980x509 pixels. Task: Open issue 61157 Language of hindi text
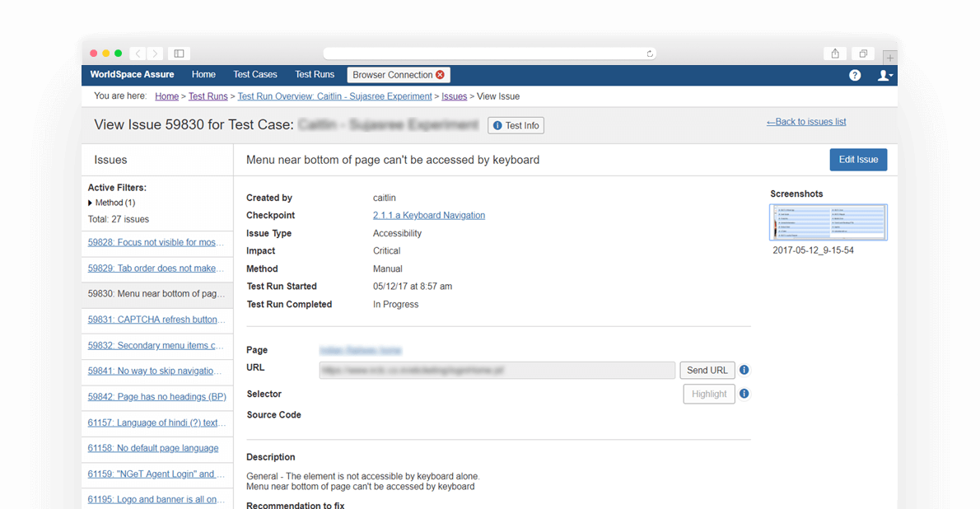point(156,423)
